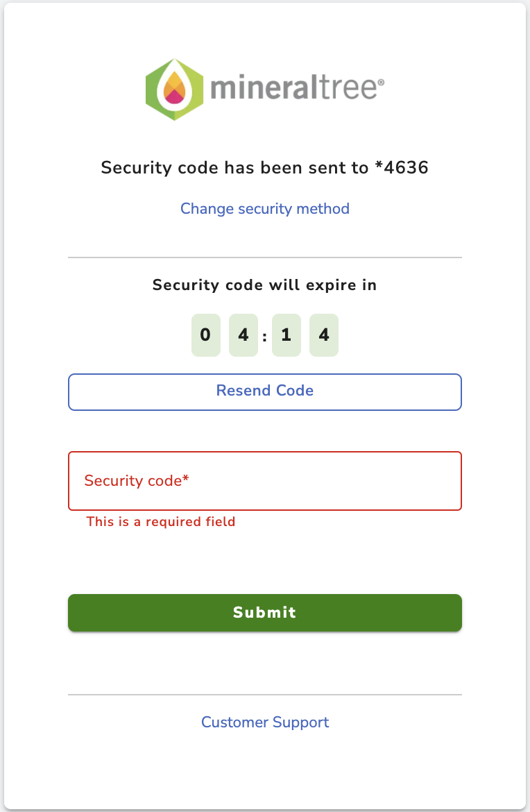Click the 'Security code has been sent' heading
This screenshot has width=530, height=812.
coord(264,168)
